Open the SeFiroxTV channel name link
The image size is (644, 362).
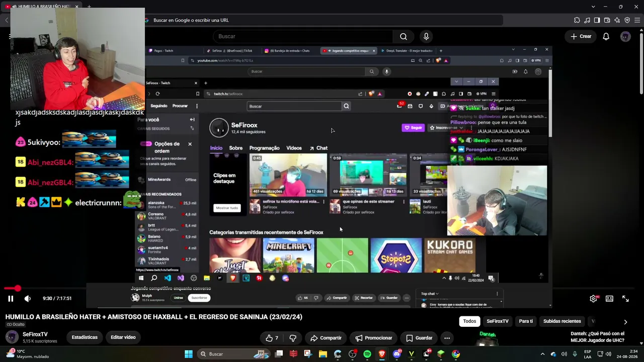[35, 334]
